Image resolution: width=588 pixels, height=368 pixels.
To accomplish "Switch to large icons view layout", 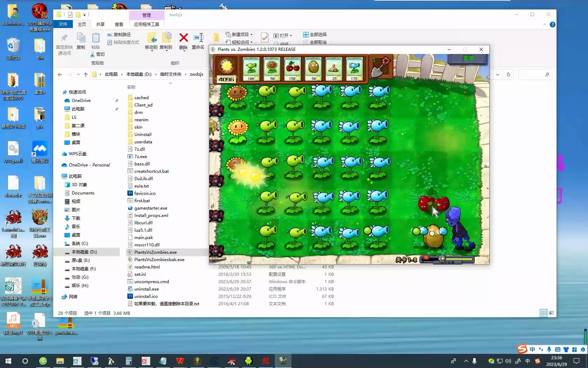I will click(551, 313).
